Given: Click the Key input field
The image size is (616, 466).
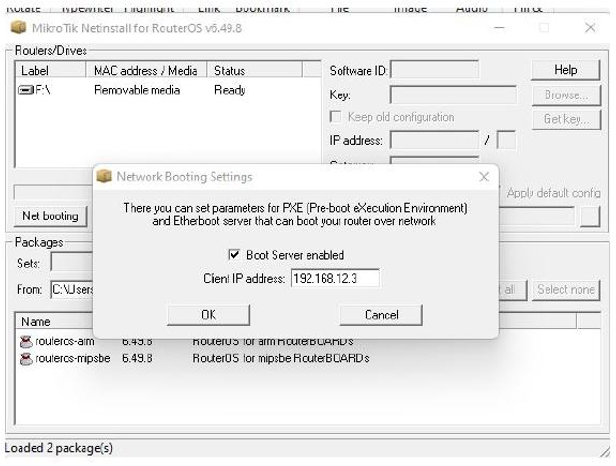Looking at the screenshot, I should [453, 95].
